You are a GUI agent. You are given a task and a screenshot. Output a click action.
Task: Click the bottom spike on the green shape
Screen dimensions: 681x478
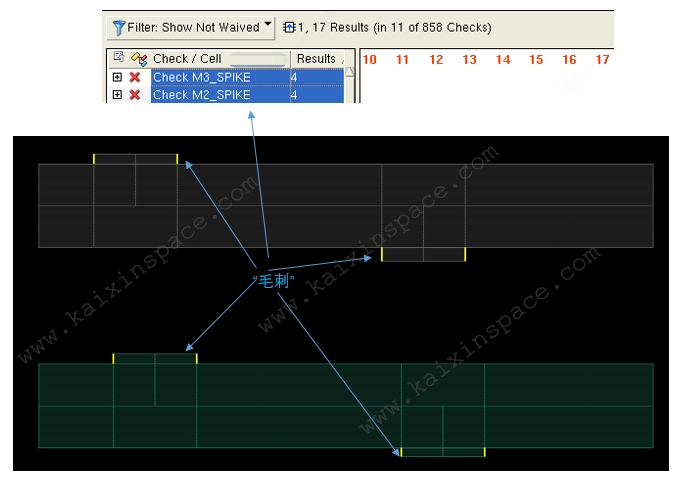coord(442,452)
